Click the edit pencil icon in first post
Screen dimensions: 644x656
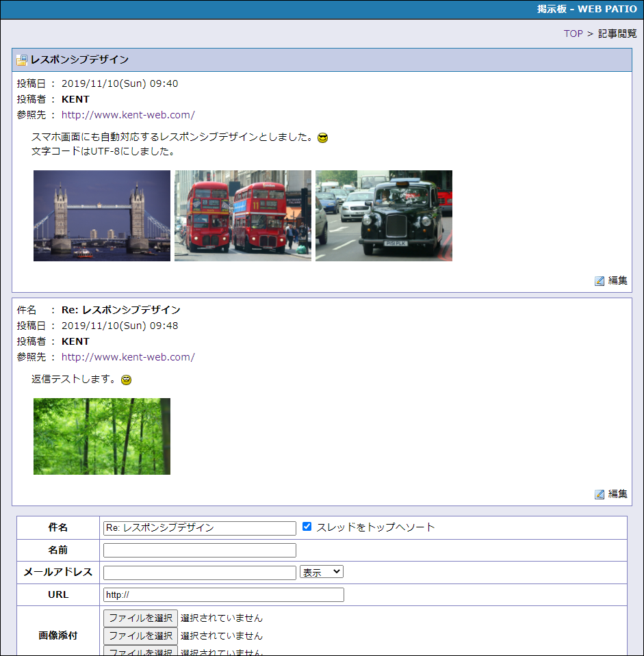(600, 280)
